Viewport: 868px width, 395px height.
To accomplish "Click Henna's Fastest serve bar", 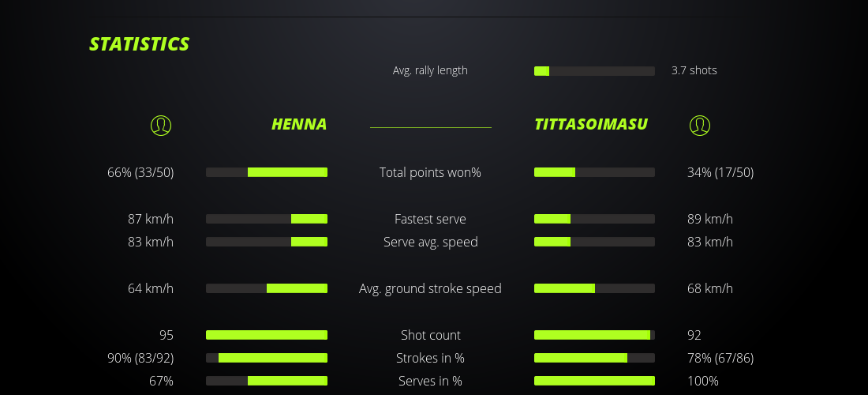I will [x=267, y=219].
